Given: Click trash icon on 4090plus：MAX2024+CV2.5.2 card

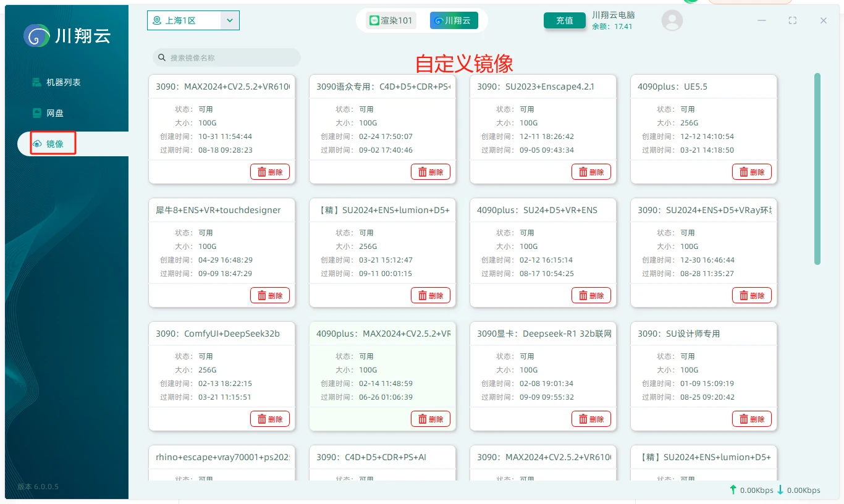Looking at the screenshot, I should (423, 419).
